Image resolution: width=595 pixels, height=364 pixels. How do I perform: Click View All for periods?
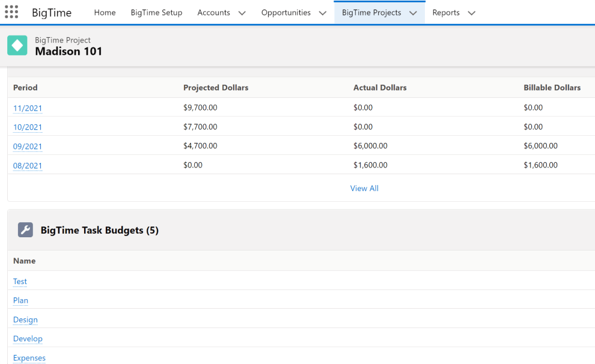click(364, 188)
